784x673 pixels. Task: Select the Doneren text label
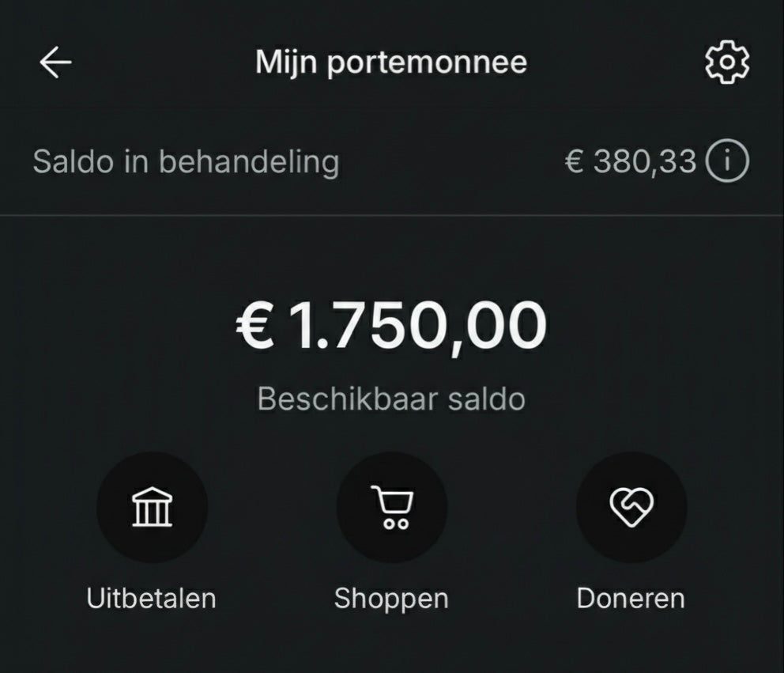click(x=631, y=598)
